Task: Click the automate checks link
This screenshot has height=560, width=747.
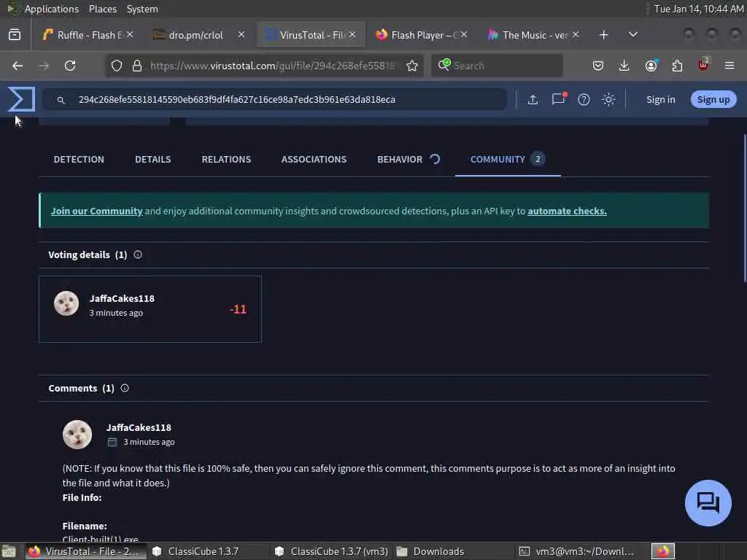Action: click(x=567, y=211)
